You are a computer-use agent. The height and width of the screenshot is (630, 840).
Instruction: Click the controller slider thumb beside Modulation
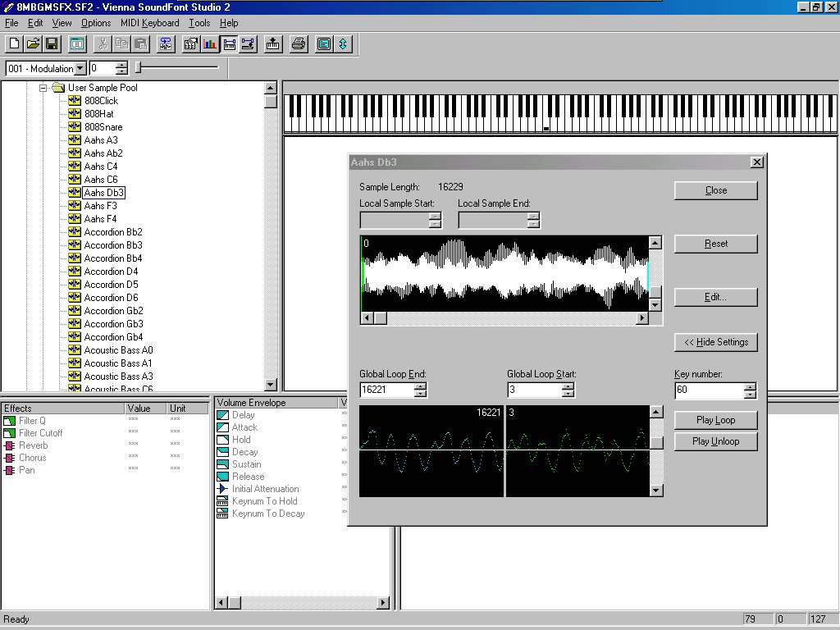(x=138, y=67)
